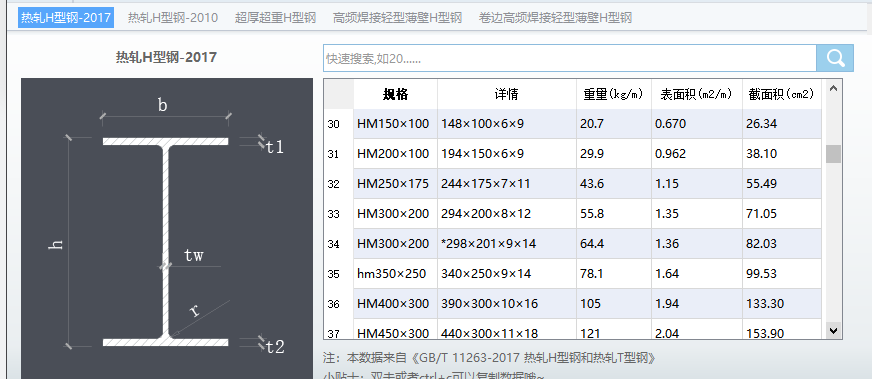Click the table scrollbar up arrow
The image size is (872, 379).
(833, 88)
